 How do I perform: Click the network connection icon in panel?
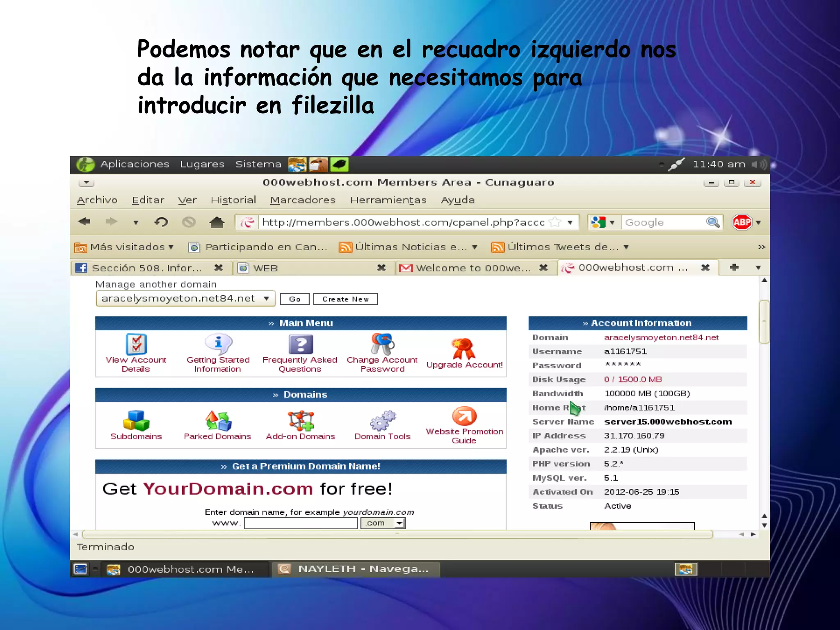[x=676, y=164]
